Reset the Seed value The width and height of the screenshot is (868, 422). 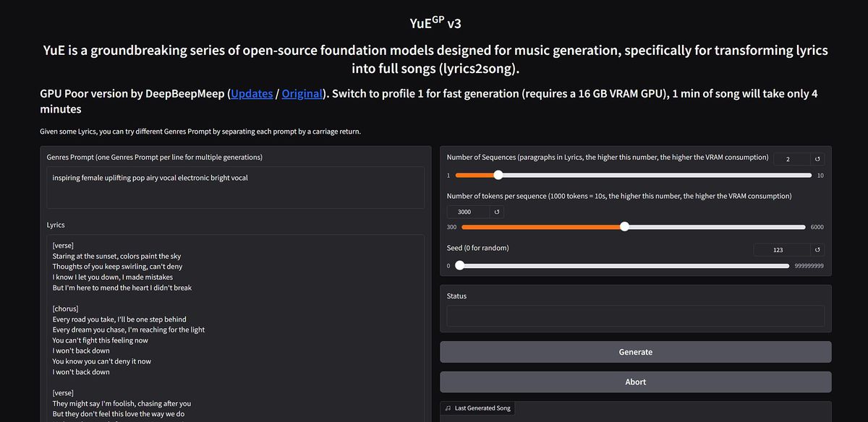click(x=816, y=250)
